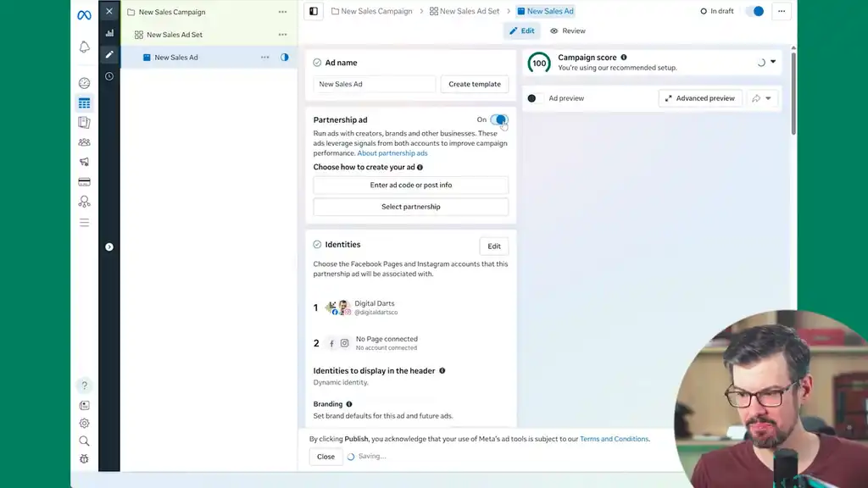Select New Sales Campaign in tree
This screenshot has height=488, width=868.
(172, 12)
